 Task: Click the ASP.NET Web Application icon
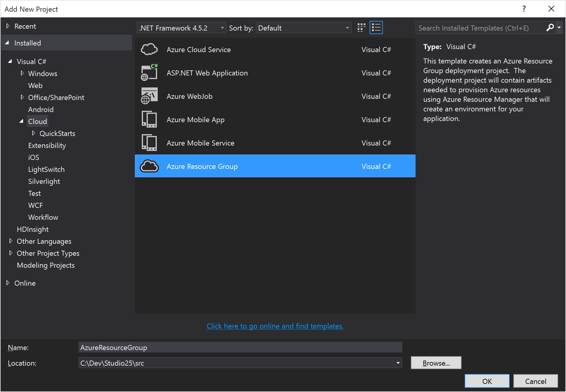coord(149,73)
